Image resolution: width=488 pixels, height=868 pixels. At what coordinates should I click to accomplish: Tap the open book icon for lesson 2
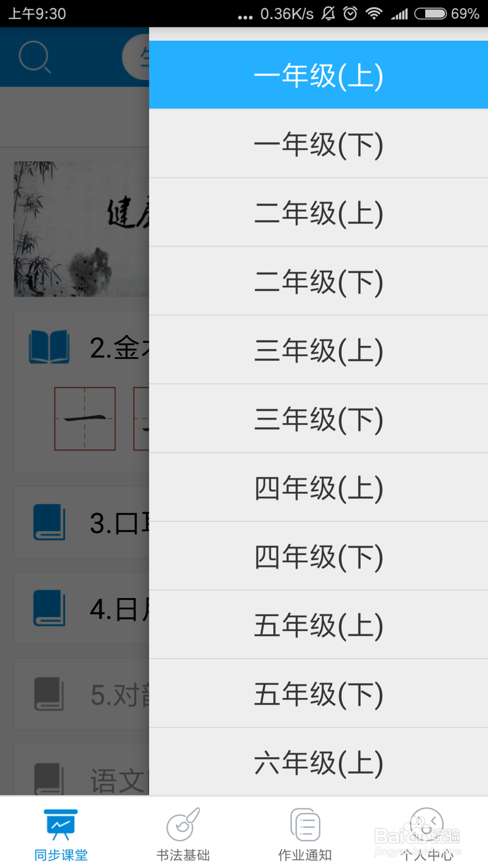coord(49,347)
